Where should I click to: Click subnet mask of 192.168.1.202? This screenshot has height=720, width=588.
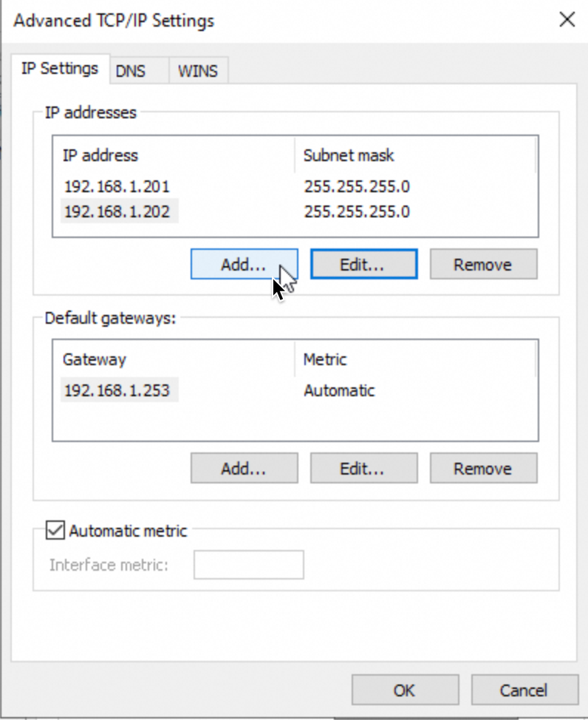tap(357, 211)
